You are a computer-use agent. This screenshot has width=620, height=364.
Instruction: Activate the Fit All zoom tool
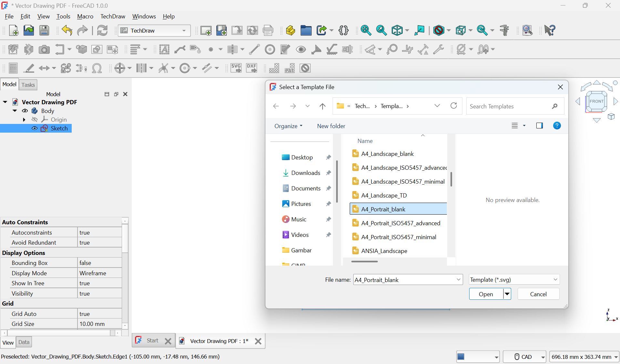pyautogui.click(x=366, y=30)
